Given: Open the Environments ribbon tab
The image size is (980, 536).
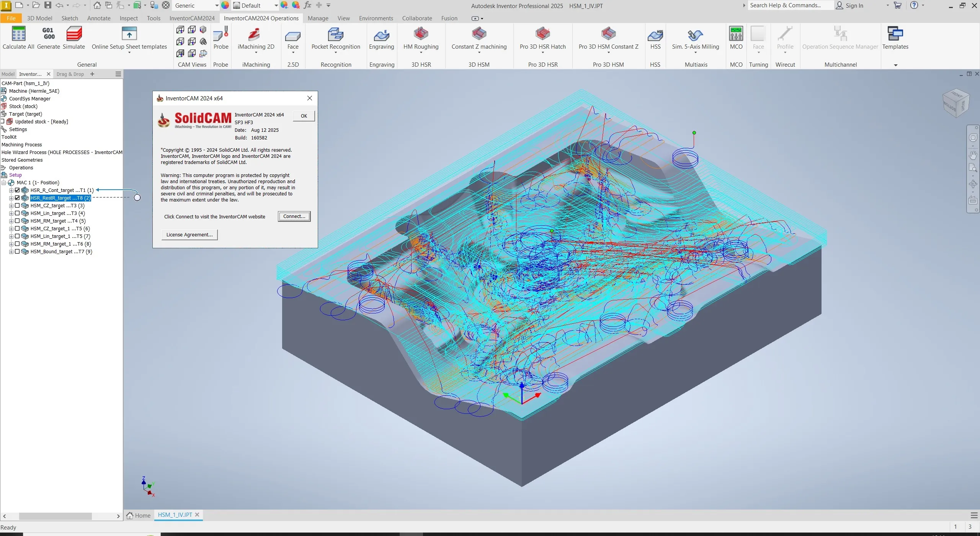Looking at the screenshot, I should pos(376,18).
